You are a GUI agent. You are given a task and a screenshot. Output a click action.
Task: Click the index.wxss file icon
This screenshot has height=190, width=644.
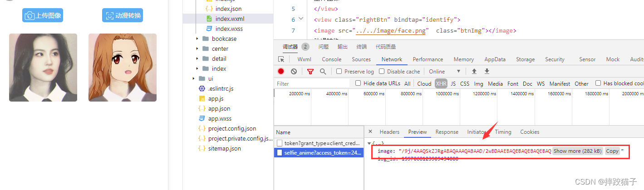tap(209, 29)
